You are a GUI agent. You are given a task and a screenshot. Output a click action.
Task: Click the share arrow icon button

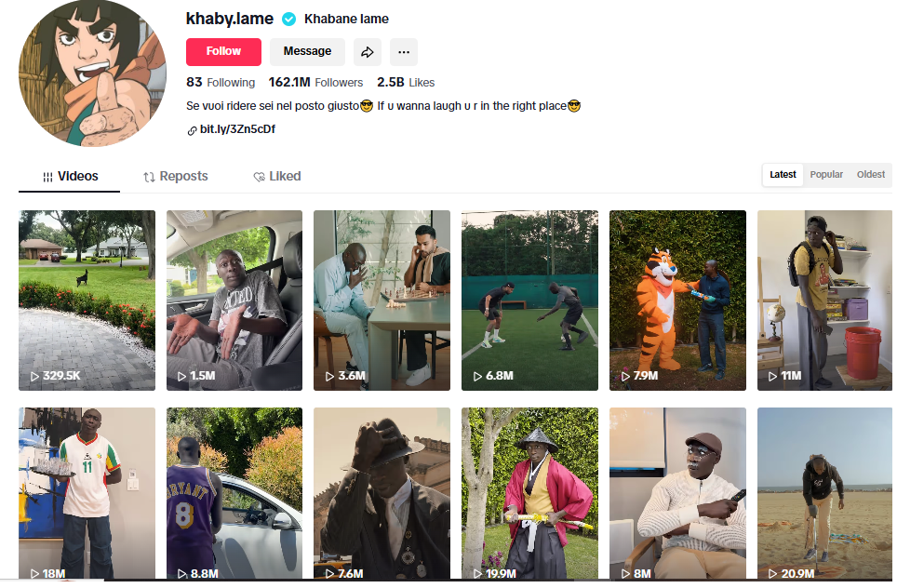pyautogui.click(x=368, y=52)
